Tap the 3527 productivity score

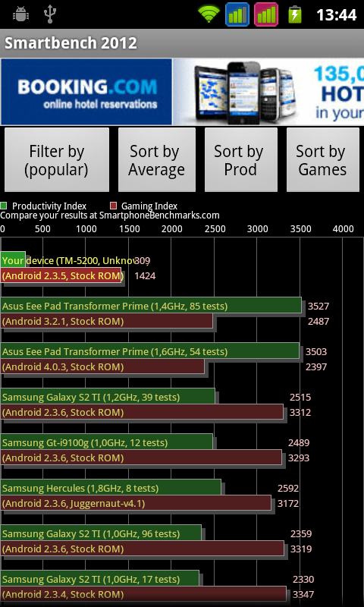(x=318, y=307)
